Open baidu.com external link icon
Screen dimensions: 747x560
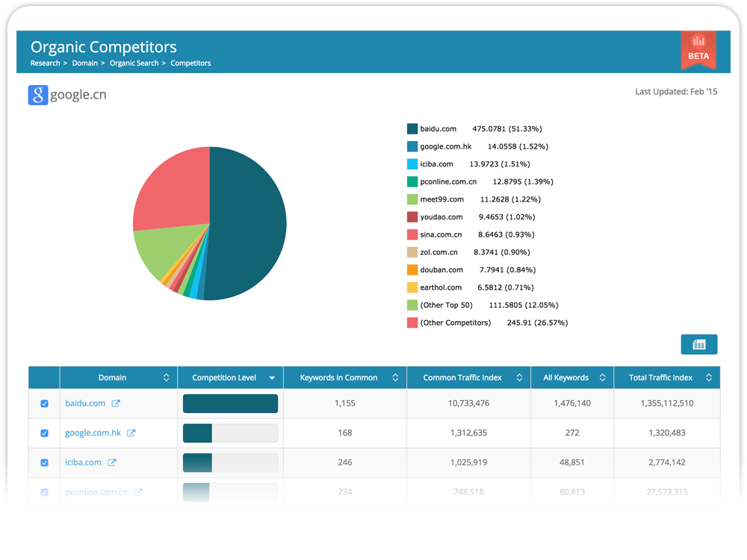point(116,403)
